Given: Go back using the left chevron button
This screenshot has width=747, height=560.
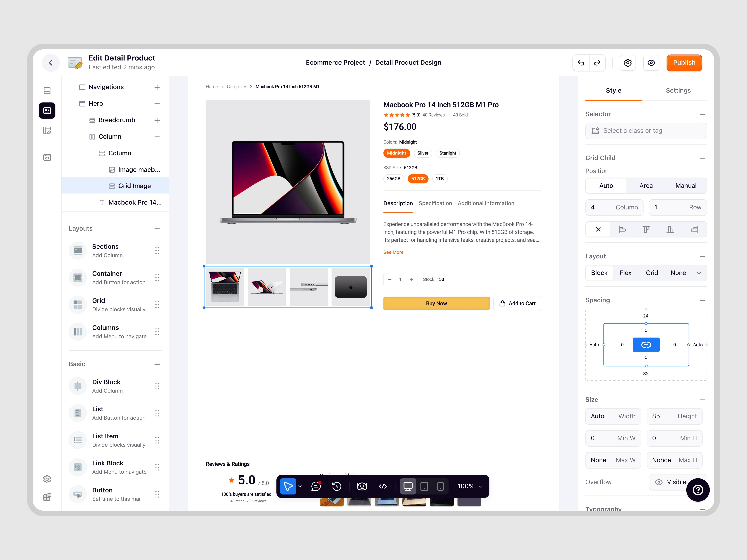Looking at the screenshot, I should click(51, 63).
